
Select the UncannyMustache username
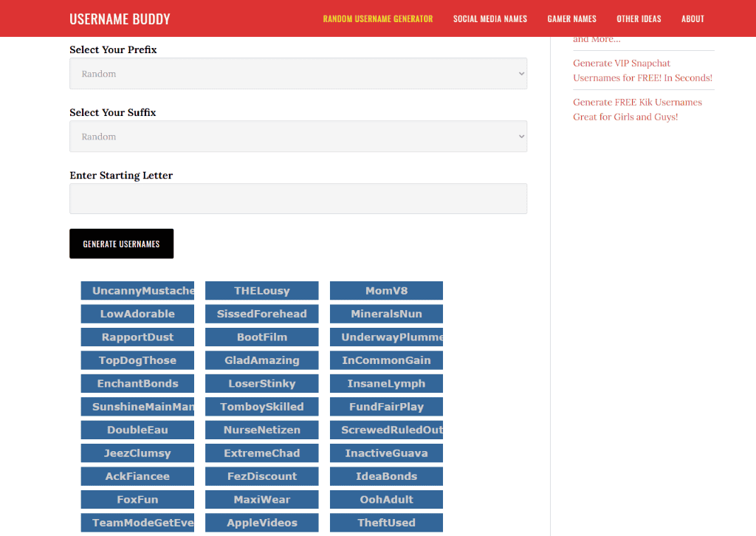point(137,291)
